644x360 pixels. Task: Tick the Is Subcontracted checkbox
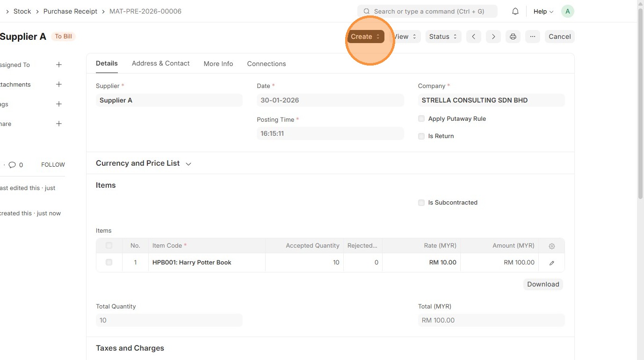pos(421,203)
